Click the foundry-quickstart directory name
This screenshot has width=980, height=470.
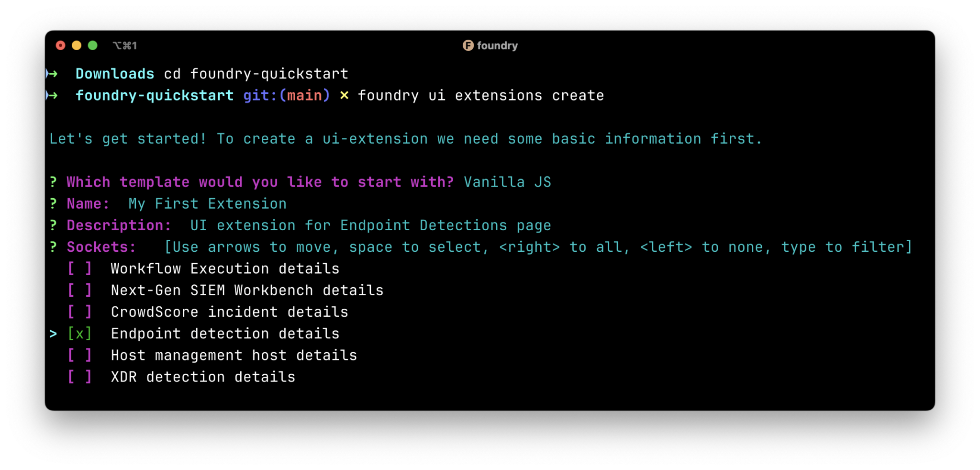[x=155, y=95]
